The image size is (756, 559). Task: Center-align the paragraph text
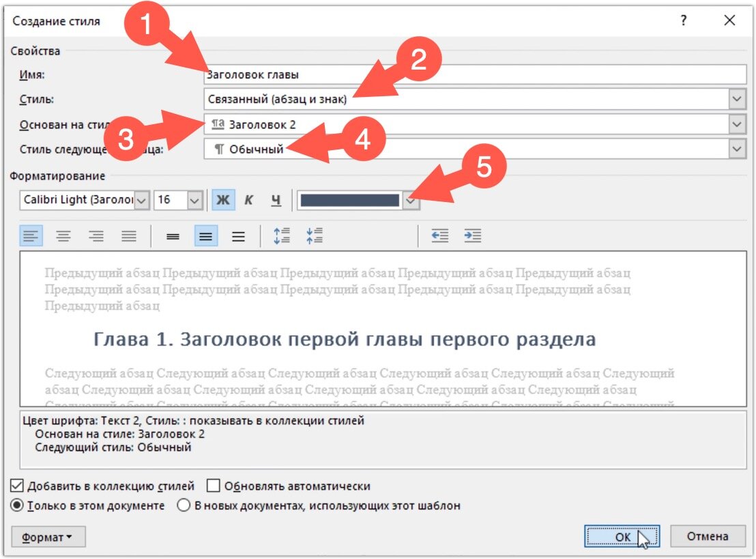pos(63,236)
